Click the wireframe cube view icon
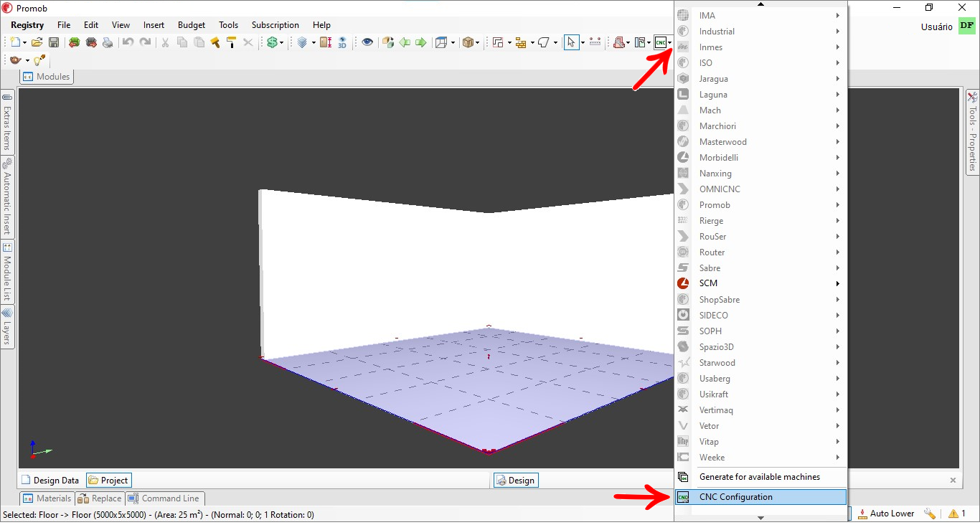The width and height of the screenshot is (980, 525). [442, 43]
